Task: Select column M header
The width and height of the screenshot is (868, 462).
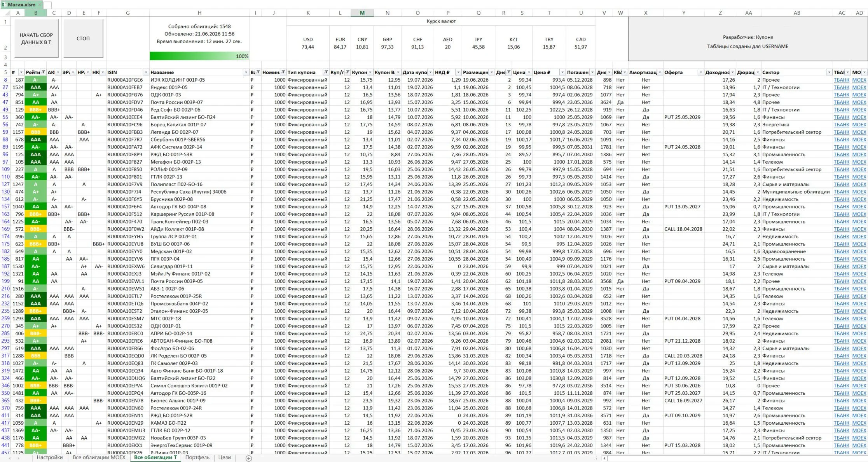Action: point(362,13)
